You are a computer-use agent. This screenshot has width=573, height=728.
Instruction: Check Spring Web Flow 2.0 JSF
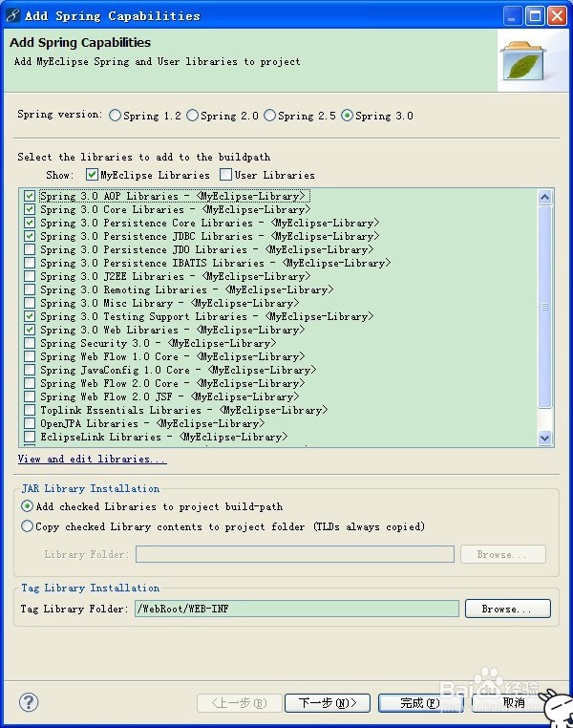(30, 396)
